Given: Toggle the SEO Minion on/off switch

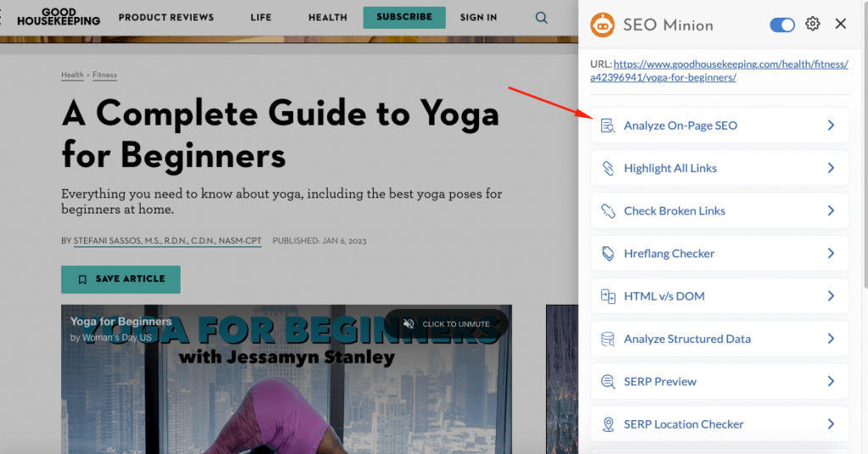Looking at the screenshot, I should [x=782, y=25].
